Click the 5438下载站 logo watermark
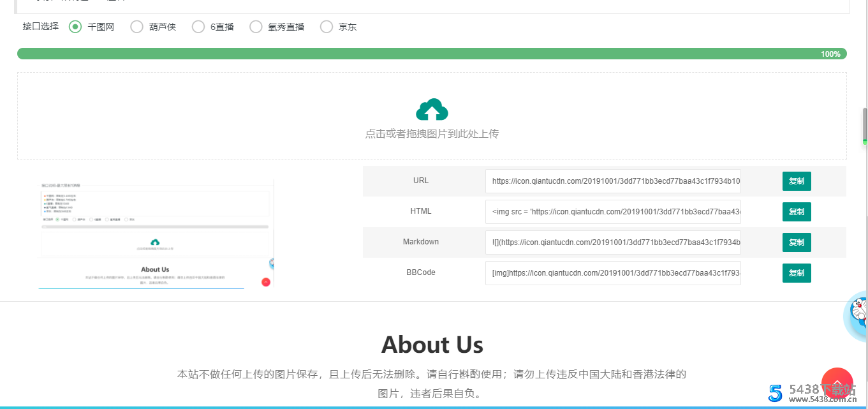 (x=805, y=392)
